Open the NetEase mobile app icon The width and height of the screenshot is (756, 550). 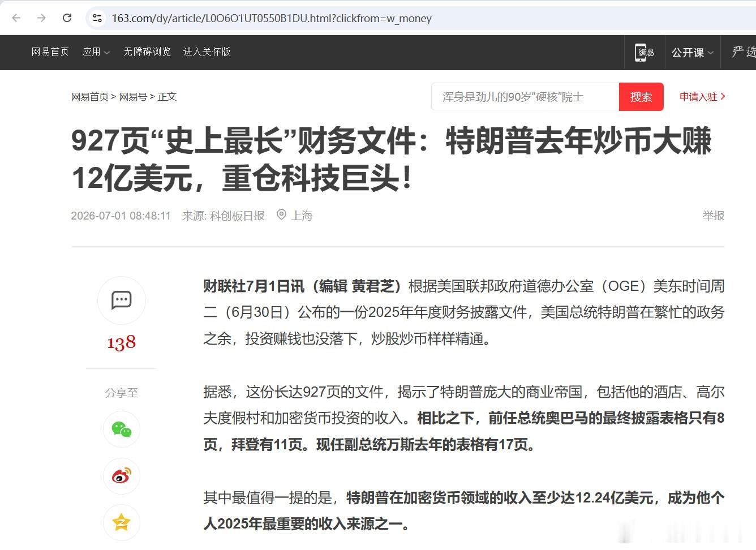pyautogui.click(x=644, y=53)
